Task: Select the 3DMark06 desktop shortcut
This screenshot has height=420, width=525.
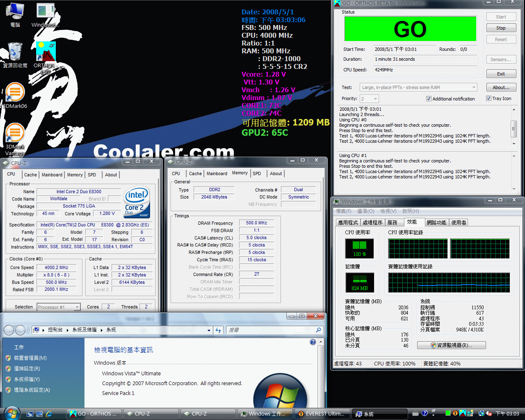Action: (15, 95)
